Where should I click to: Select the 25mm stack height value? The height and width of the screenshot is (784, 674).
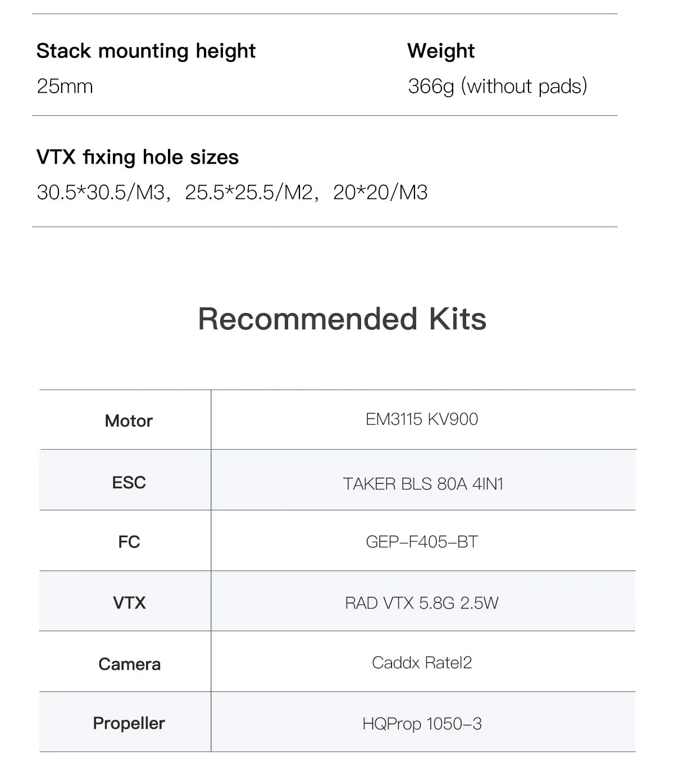(x=65, y=87)
